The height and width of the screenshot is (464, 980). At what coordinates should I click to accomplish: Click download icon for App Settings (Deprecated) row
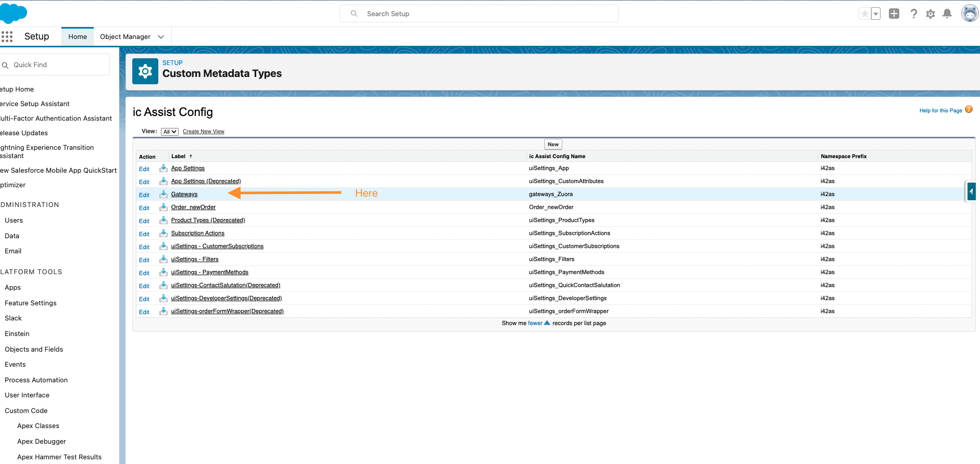point(164,181)
